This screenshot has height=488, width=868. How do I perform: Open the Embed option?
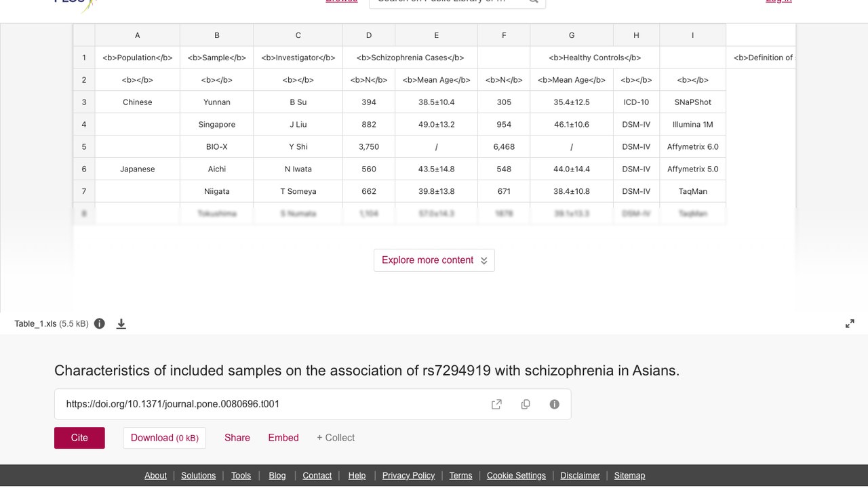(283, 438)
